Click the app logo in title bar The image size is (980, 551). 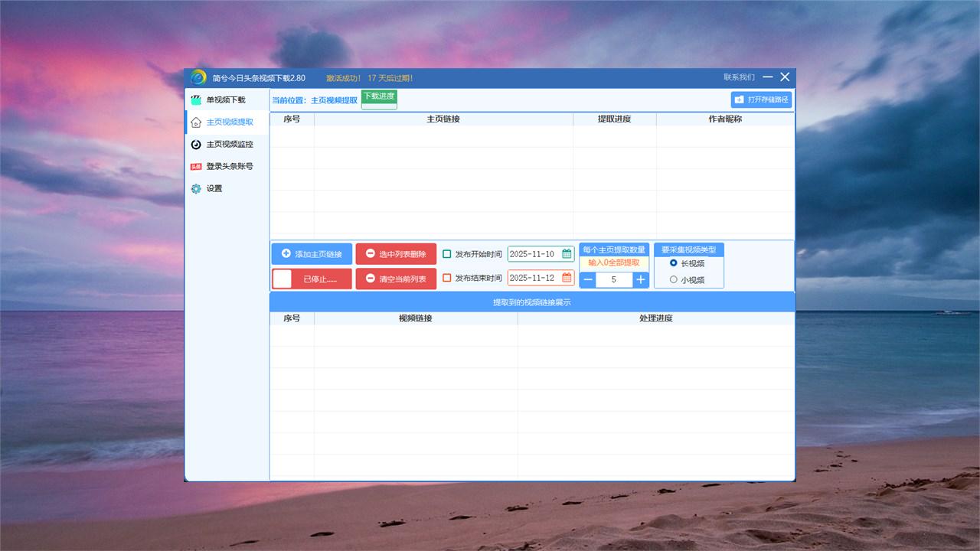coord(198,78)
